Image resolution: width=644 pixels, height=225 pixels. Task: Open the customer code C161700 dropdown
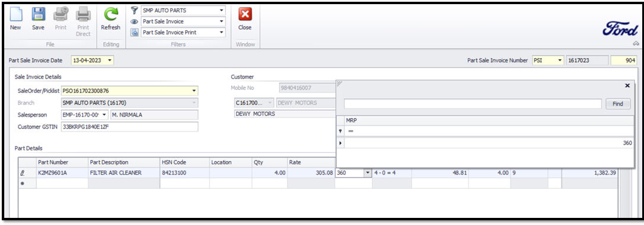pos(270,103)
